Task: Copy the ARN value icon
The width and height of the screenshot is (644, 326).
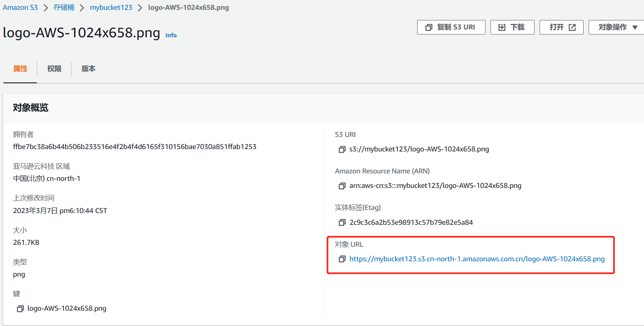Action: coord(342,186)
